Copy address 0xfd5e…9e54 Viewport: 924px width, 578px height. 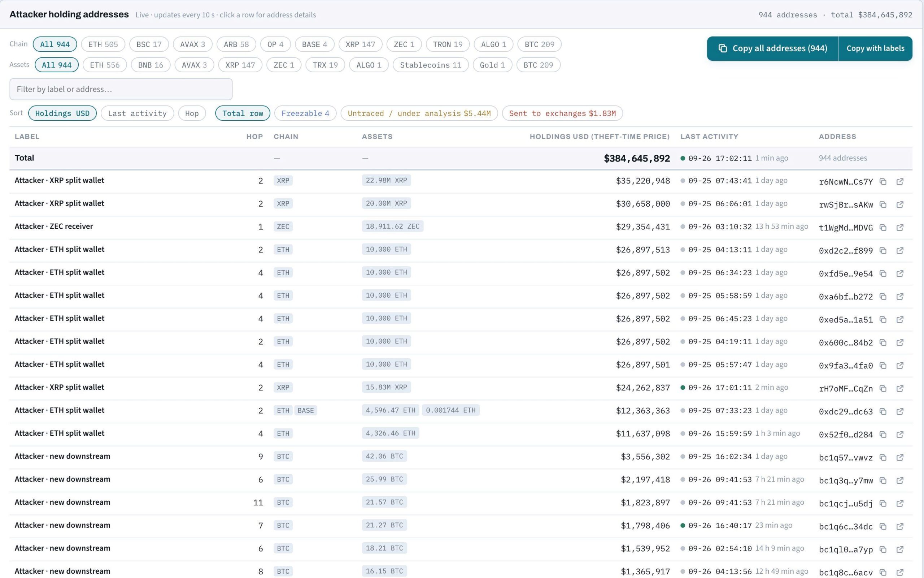pos(883,273)
